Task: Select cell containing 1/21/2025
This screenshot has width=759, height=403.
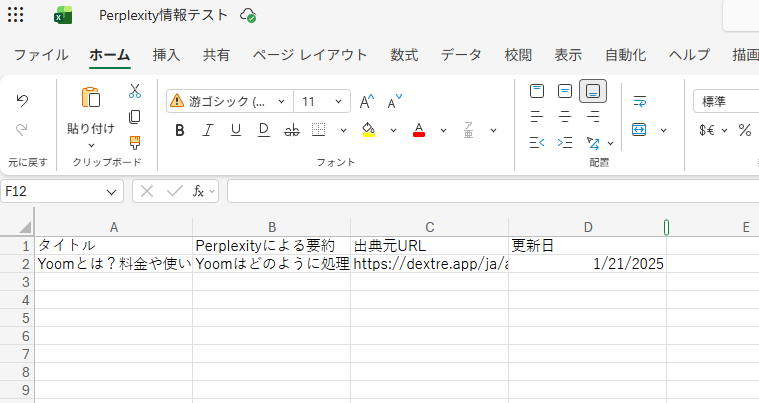Action: point(587,264)
